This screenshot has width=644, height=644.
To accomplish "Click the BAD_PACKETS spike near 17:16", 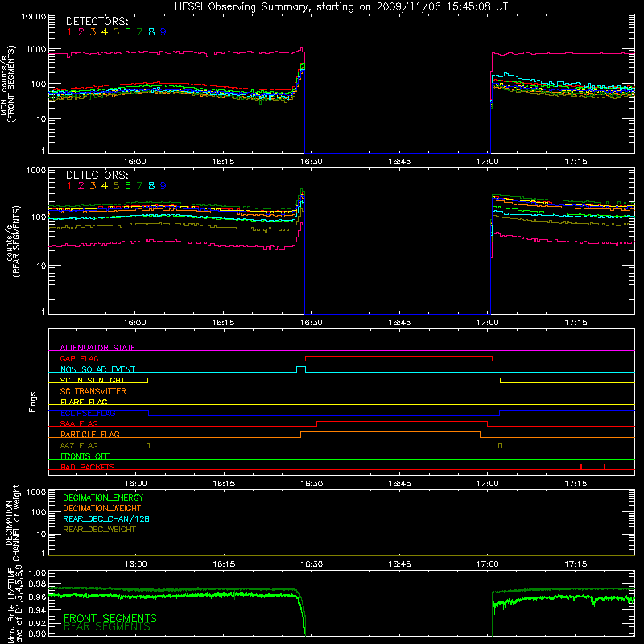I will tap(581, 467).
